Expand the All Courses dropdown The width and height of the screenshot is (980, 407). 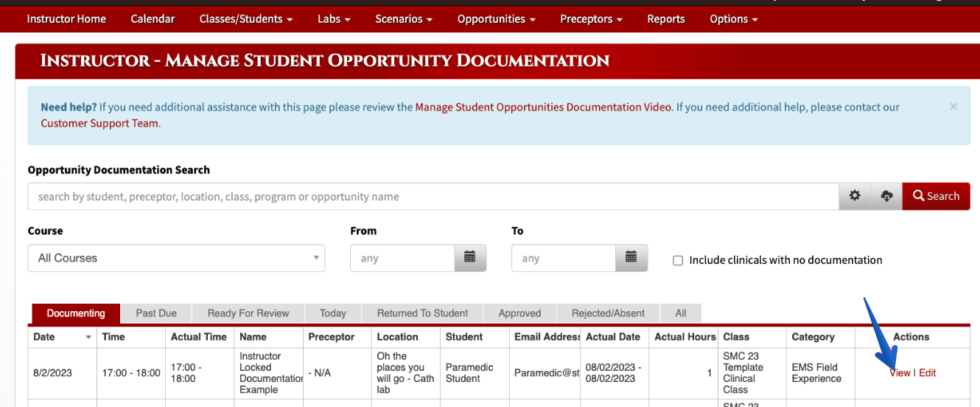pos(176,258)
